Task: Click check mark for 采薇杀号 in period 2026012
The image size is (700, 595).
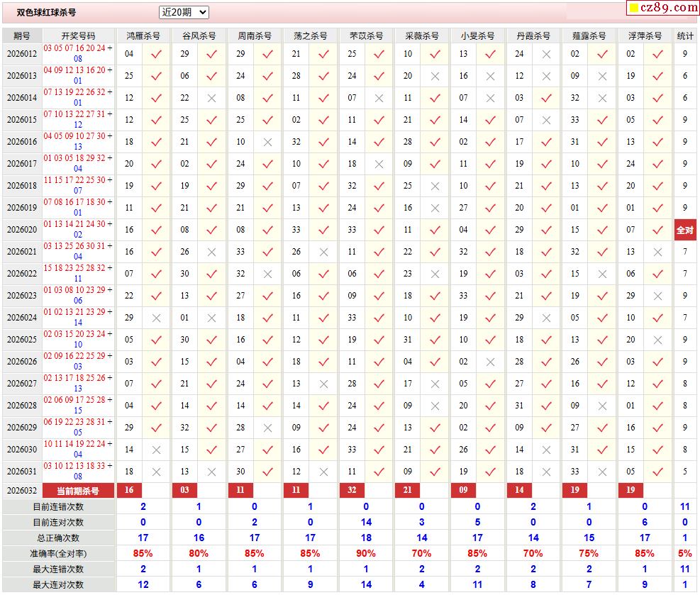Action: pos(435,54)
